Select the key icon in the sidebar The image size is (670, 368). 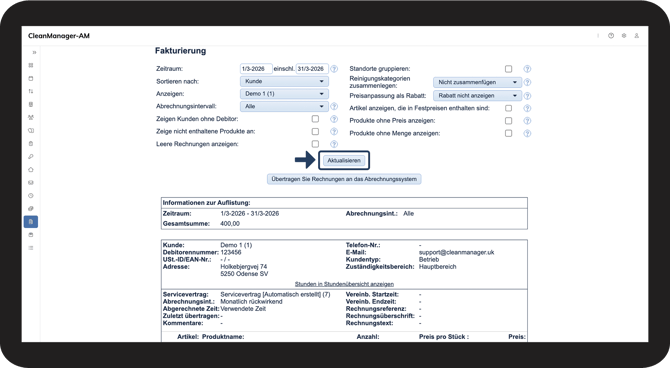tap(31, 156)
